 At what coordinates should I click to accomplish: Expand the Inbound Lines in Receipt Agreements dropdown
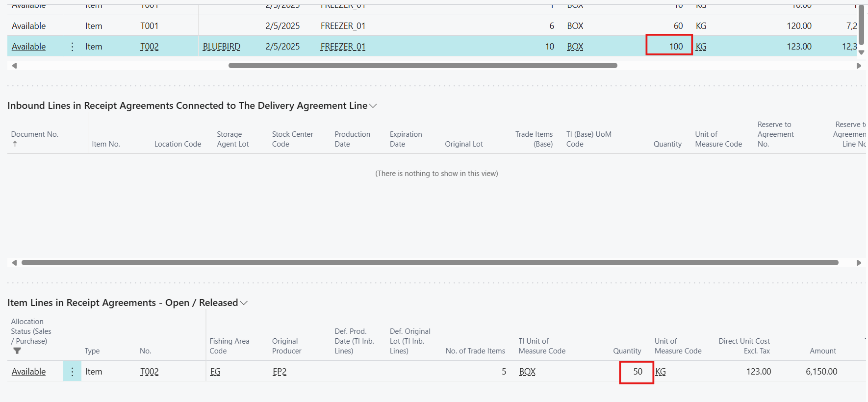pos(373,106)
